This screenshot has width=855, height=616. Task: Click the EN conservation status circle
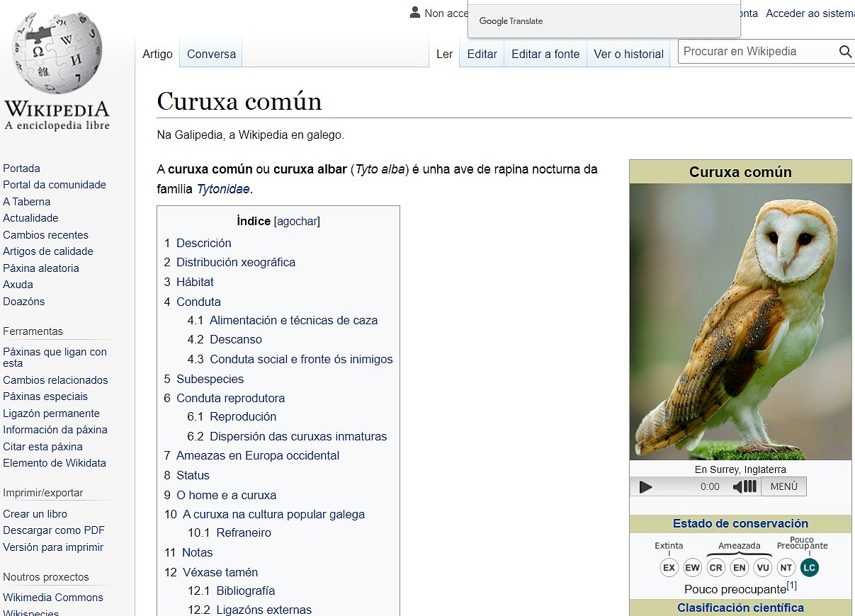(740, 568)
